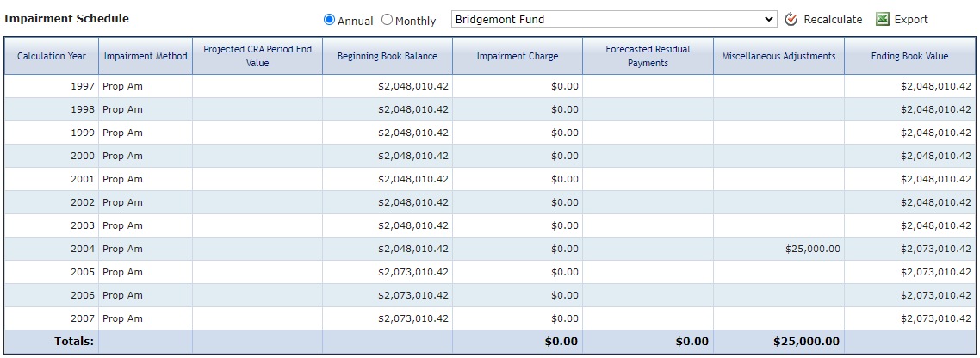Select the Monthly radio button

tap(387, 20)
